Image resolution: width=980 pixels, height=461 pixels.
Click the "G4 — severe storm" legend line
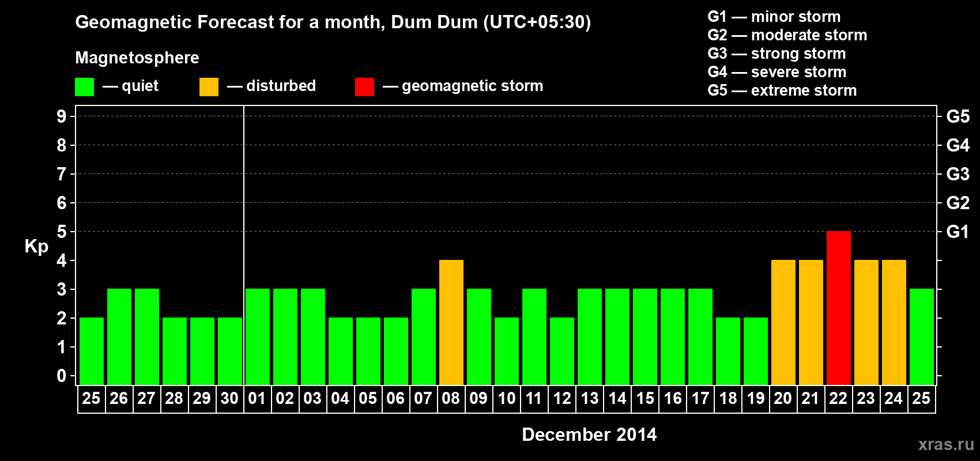point(777,72)
